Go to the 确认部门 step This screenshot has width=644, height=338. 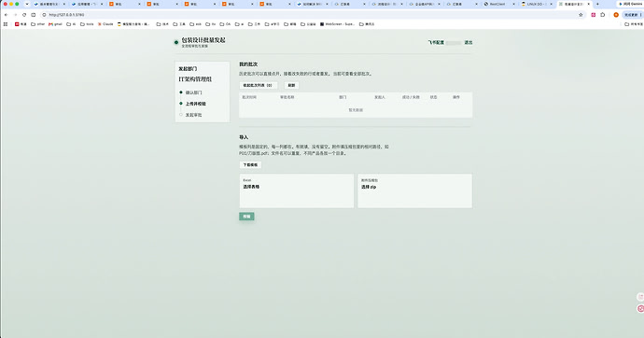pyautogui.click(x=193, y=92)
